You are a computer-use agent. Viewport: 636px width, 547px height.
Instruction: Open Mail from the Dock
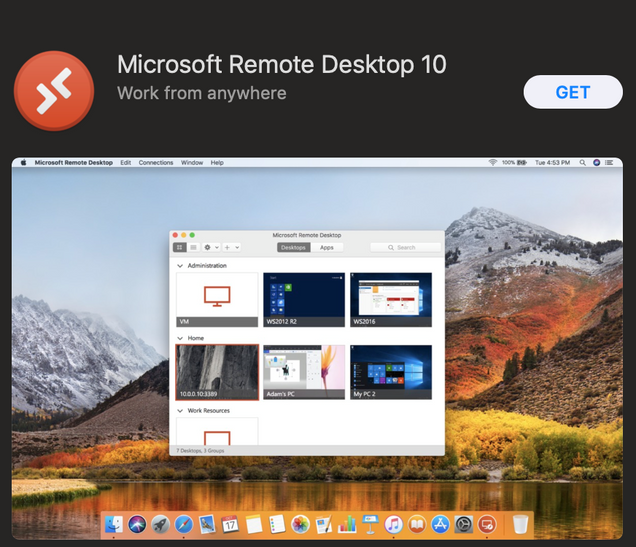coord(207,525)
